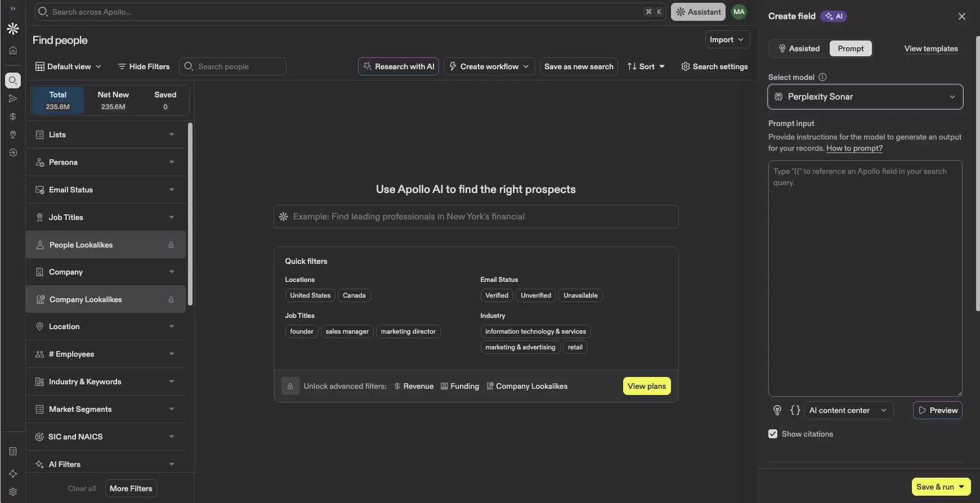Select the marketing director chip
This screenshot has height=503, width=980.
click(408, 331)
